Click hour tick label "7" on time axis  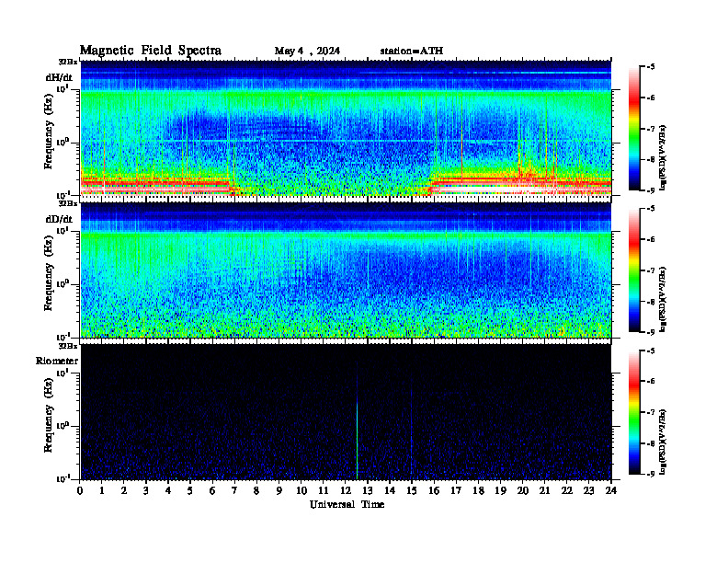(235, 491)
